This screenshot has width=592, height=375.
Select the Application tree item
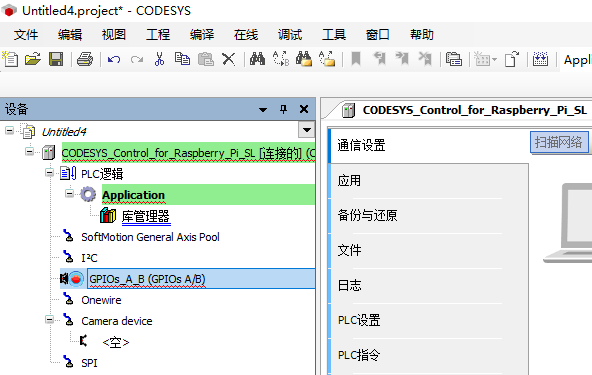point(133,195)
